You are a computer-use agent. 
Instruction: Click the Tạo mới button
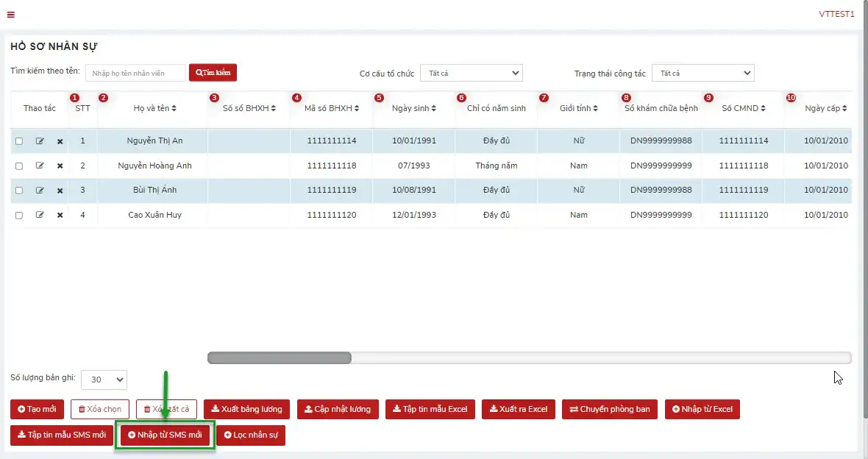click(x=37, y=409)
